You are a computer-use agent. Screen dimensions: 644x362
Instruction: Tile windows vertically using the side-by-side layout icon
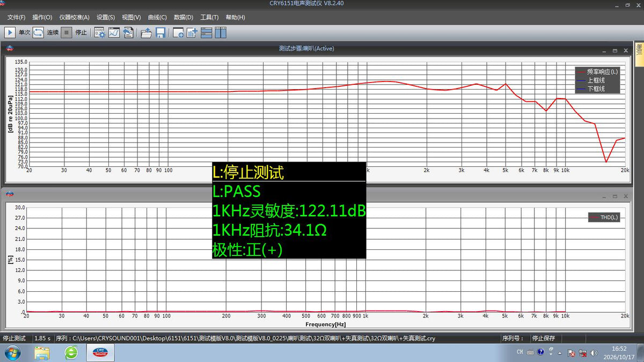[x=221, y=32]
